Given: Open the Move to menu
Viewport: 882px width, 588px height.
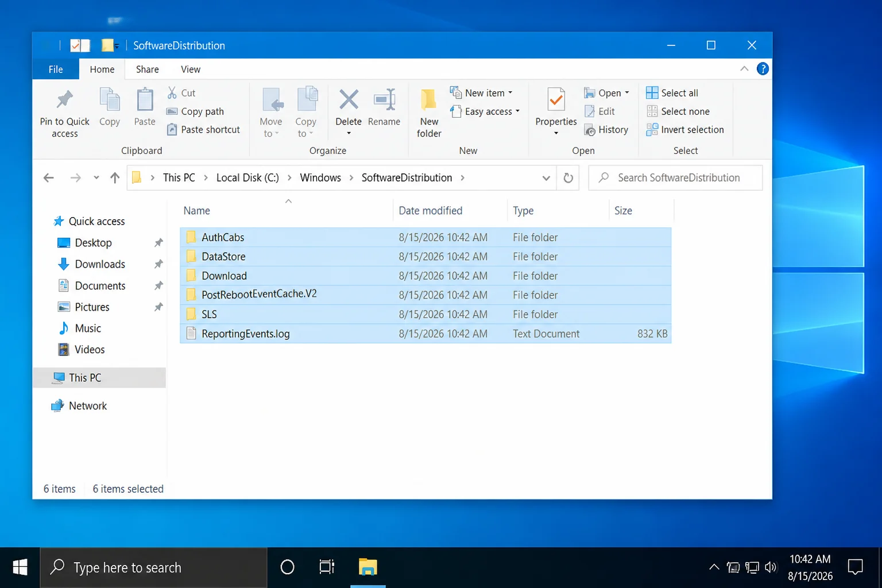Looking at the screenshot, I should tap(270, 113).
